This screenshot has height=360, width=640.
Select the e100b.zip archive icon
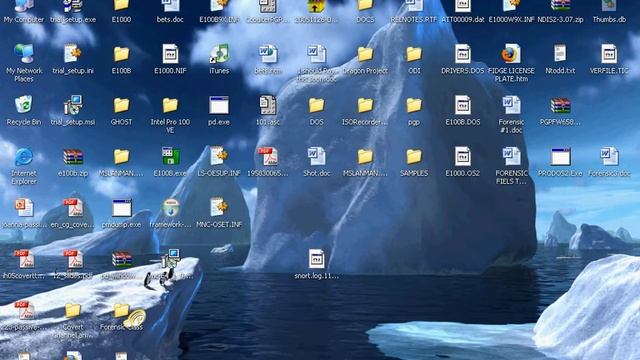(73, 157)
